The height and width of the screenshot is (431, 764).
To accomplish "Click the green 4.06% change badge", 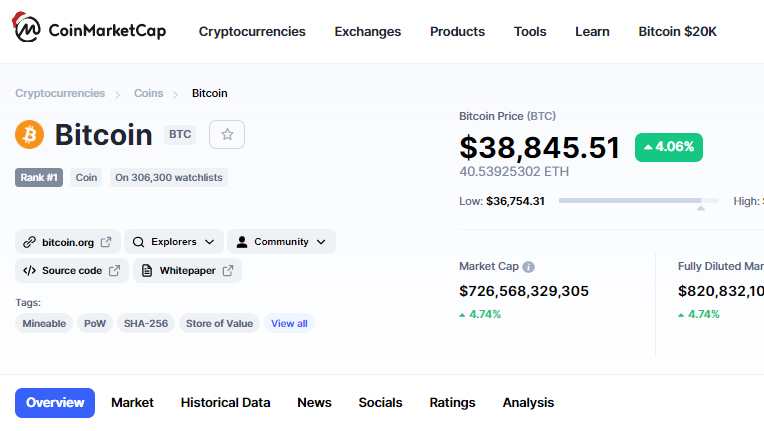I will click(669, 147).
